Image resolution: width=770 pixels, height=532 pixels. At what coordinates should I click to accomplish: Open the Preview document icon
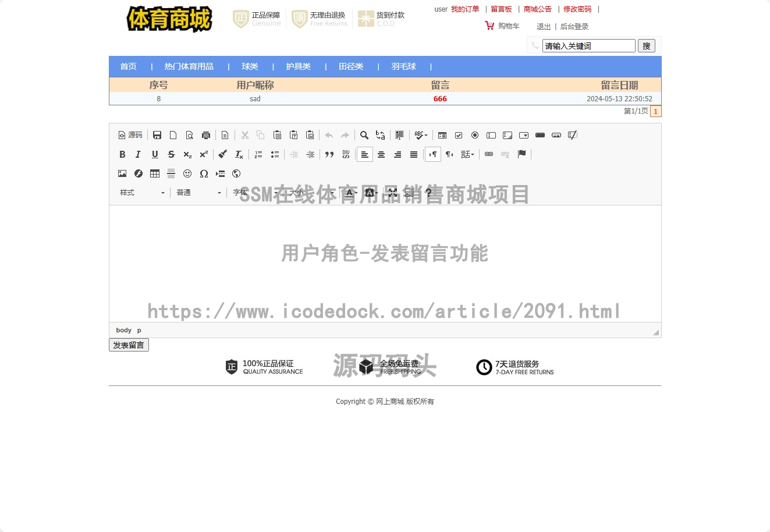190,135
